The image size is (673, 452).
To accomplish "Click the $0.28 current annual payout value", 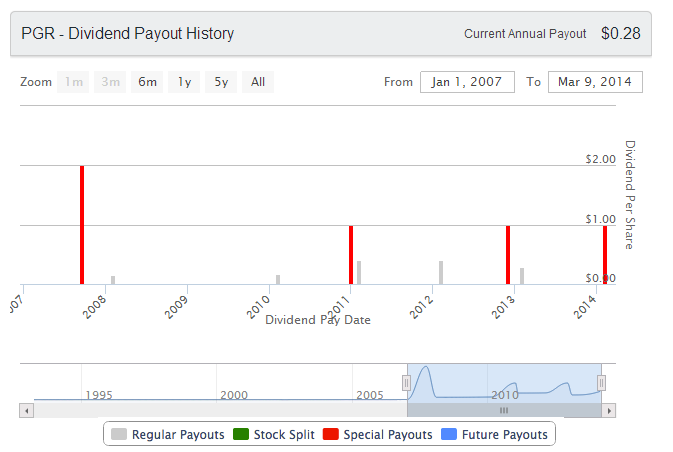I will coord(621,33).
